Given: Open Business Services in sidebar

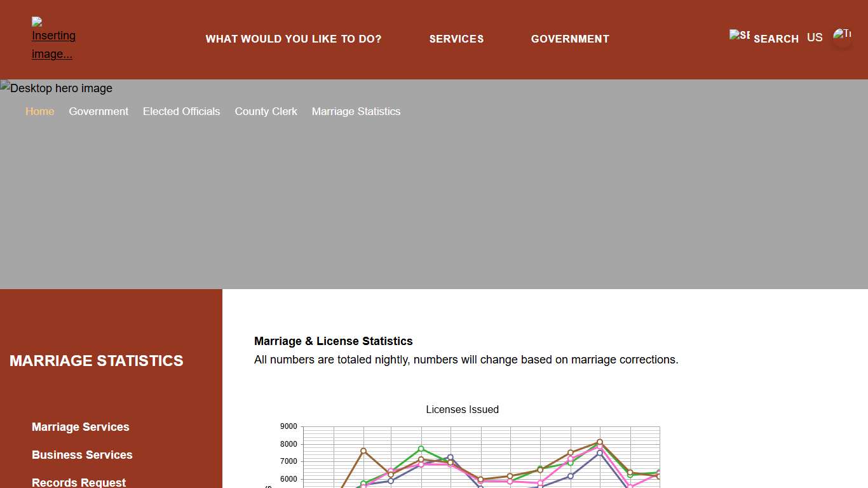Looking at the screenshot, I should point(82,455).
